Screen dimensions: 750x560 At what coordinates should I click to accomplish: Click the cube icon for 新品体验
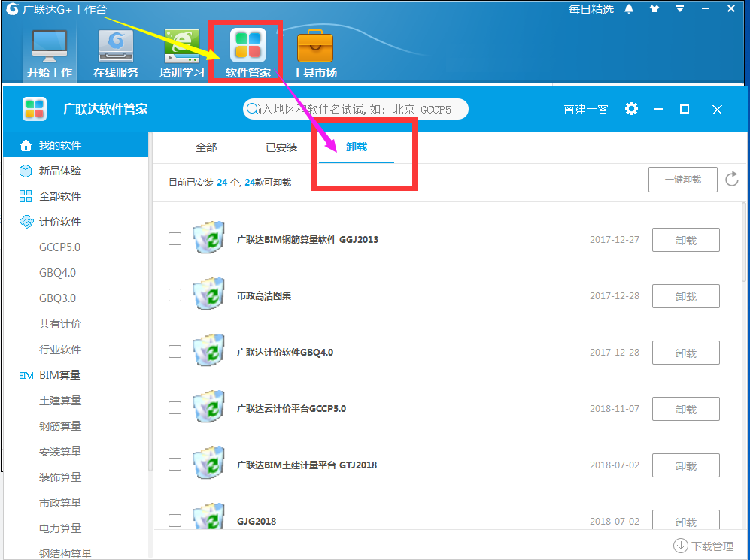coord(26,171)
